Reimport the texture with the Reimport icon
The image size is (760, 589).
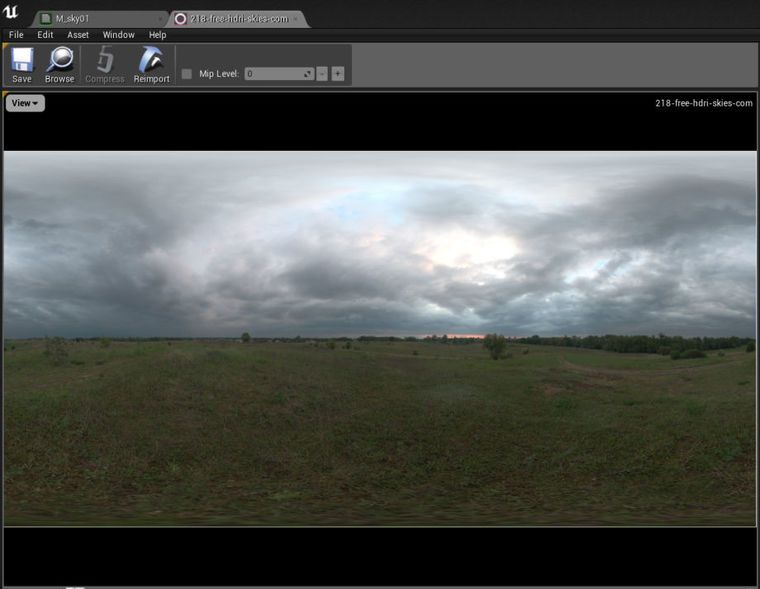coord(152,65)
